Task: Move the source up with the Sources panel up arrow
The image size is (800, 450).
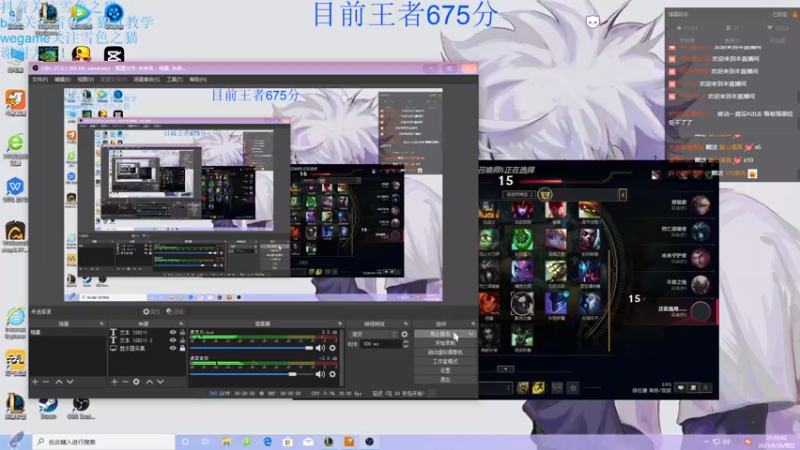Action: [149, 382]
